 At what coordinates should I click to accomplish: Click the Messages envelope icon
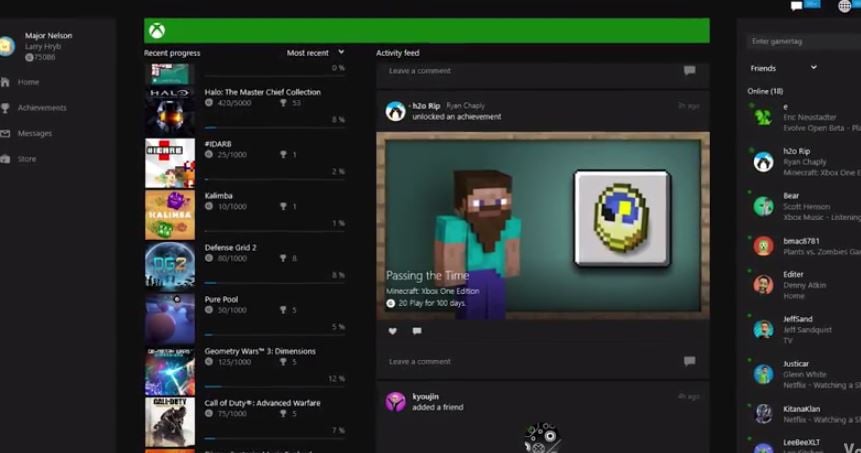(5, 133)
